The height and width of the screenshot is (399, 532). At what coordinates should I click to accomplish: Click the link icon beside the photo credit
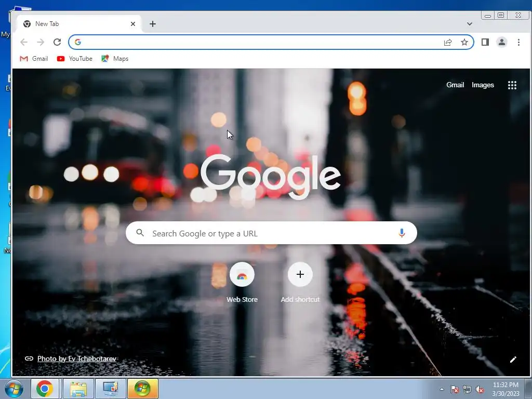click(29, 358)
